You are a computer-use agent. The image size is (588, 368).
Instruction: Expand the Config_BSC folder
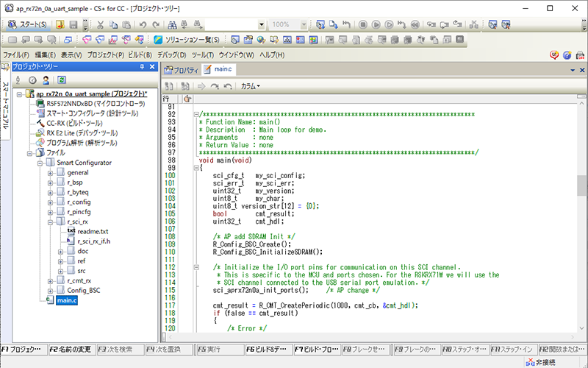(x=50, y=291)
